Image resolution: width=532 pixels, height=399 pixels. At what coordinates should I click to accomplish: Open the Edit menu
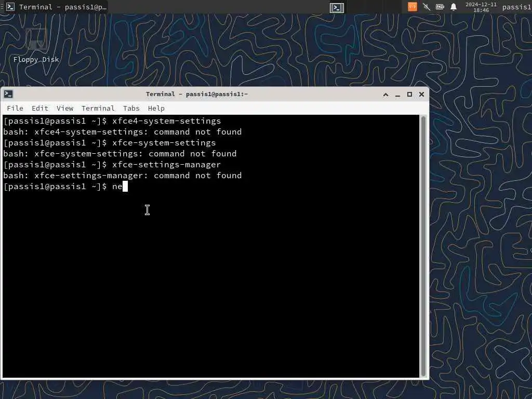[39, 108]
